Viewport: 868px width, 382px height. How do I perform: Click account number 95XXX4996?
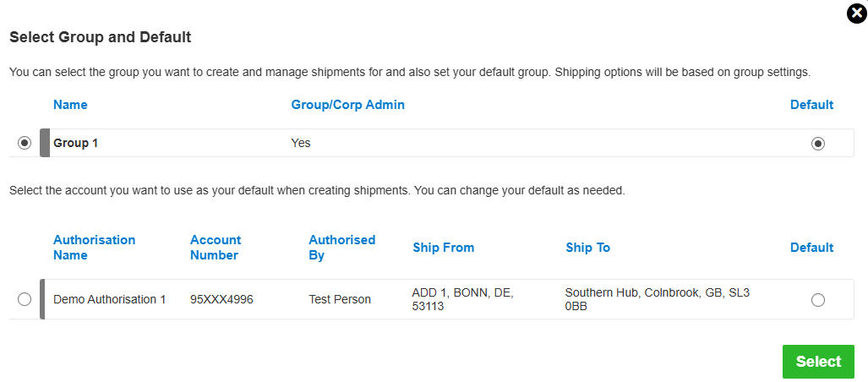[221, 299]
